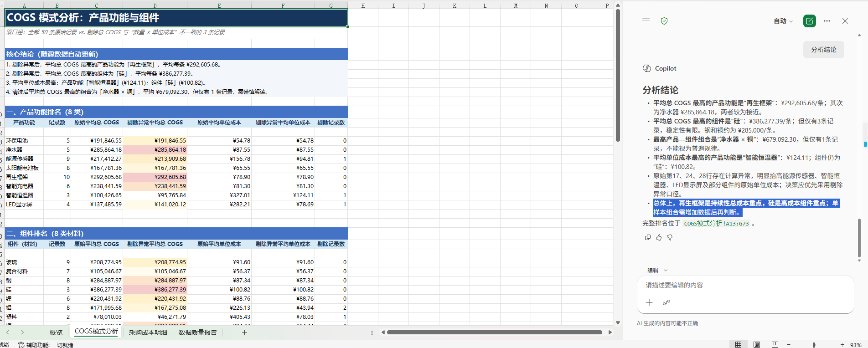
Task: Switch to 概览 sheet tab
Action: click(56, 333)
